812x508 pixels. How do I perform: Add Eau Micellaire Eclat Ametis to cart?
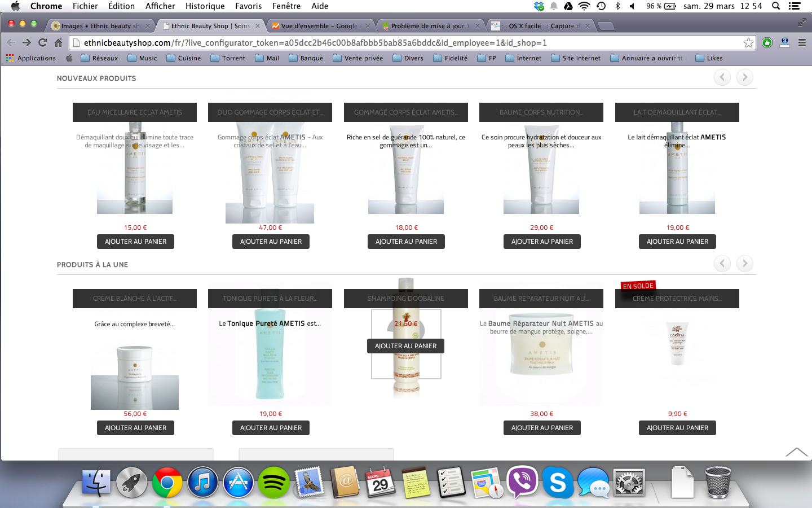pos(135,242)
